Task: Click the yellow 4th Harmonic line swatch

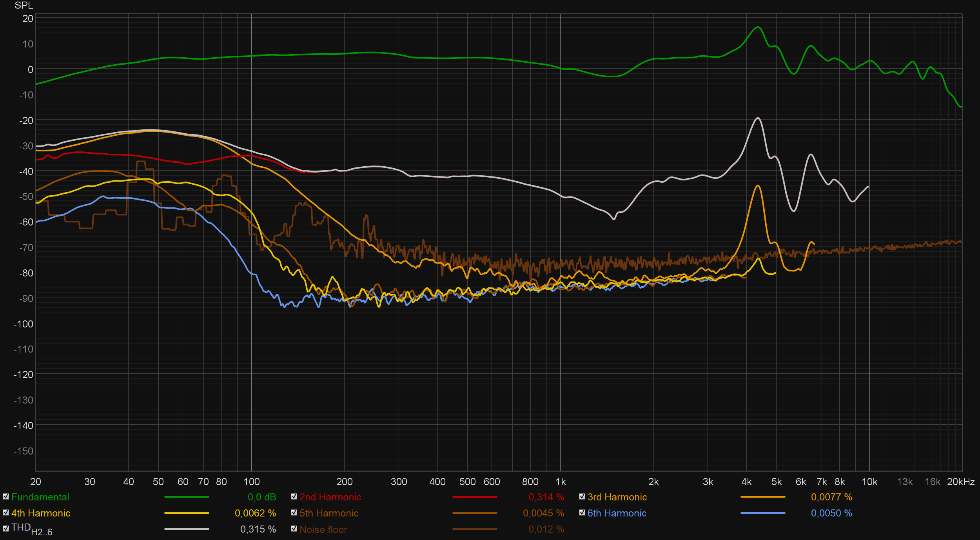Action: tap(187, 513)
